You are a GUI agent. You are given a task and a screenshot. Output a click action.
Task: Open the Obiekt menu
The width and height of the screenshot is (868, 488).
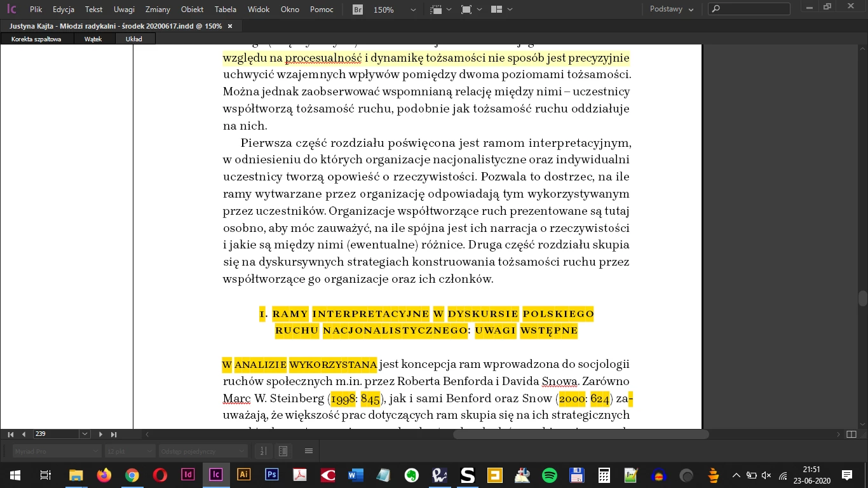coord(192,10)
